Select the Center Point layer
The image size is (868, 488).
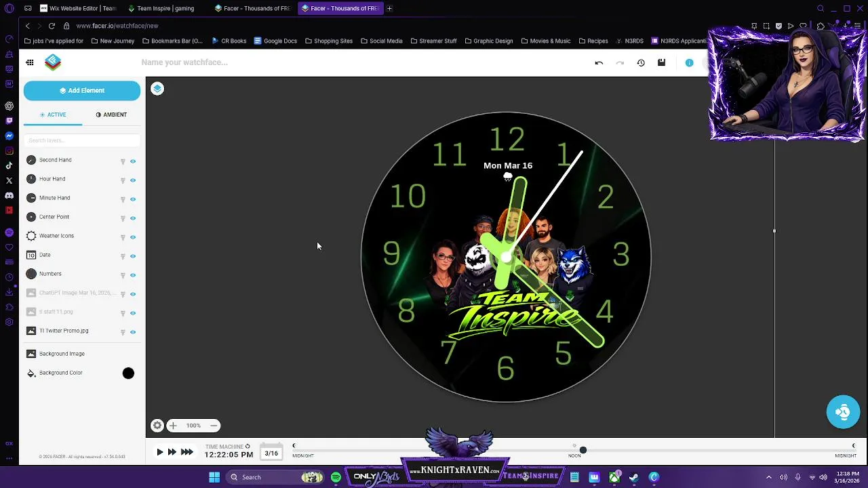coord(54,217)
